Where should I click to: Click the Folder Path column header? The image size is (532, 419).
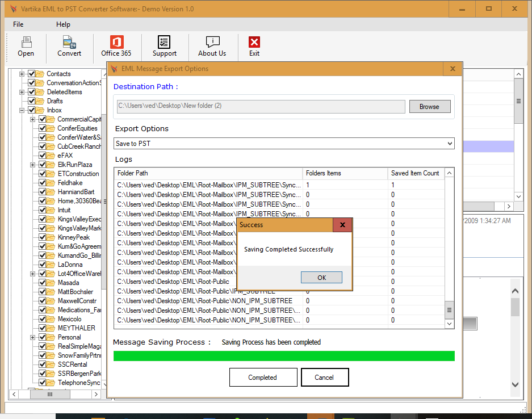tap(208, 173)
